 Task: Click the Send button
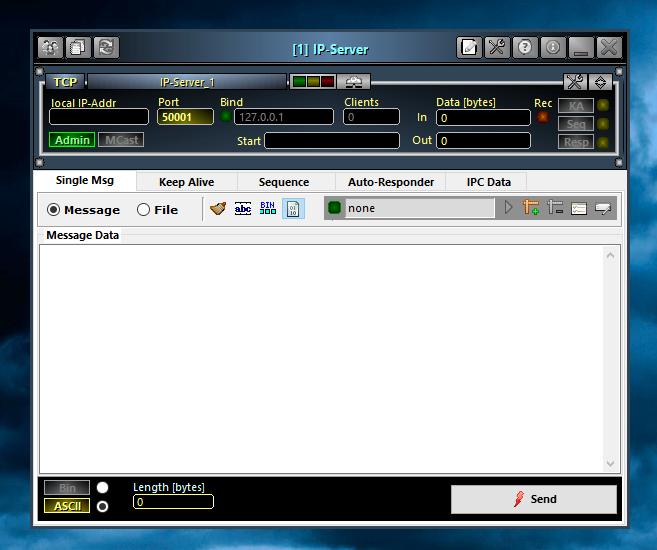click(x=534, y=499)
